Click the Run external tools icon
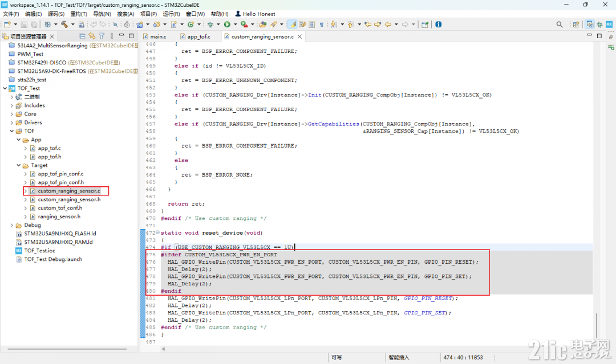This screenshot has height=364, width=616. pos(244,24)
